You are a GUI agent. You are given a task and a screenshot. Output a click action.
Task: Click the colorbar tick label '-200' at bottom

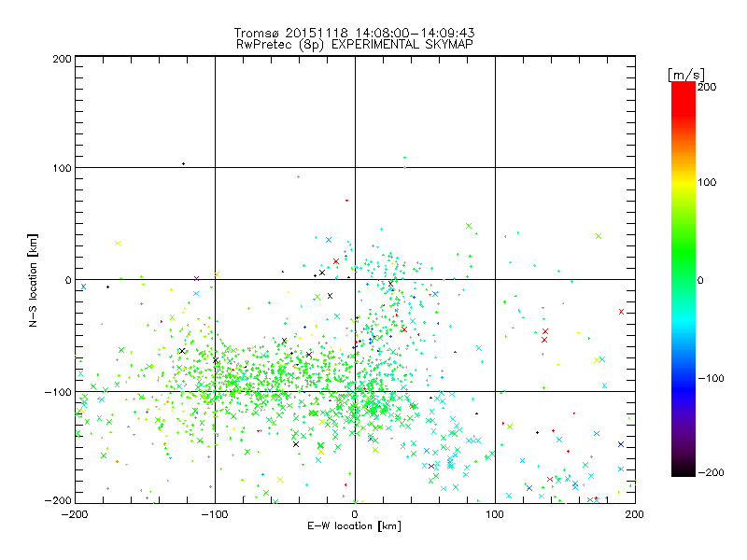[x=712, y=472]
